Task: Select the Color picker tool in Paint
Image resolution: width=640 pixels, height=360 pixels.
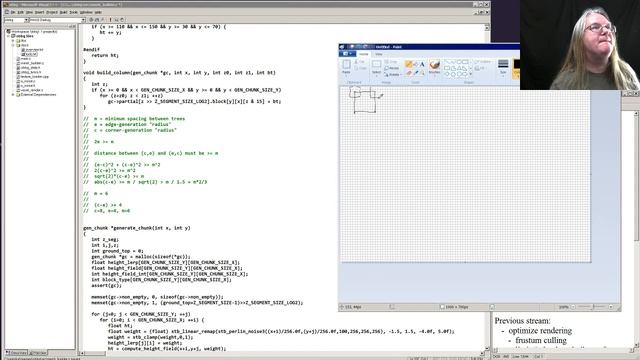Action: 416,73
